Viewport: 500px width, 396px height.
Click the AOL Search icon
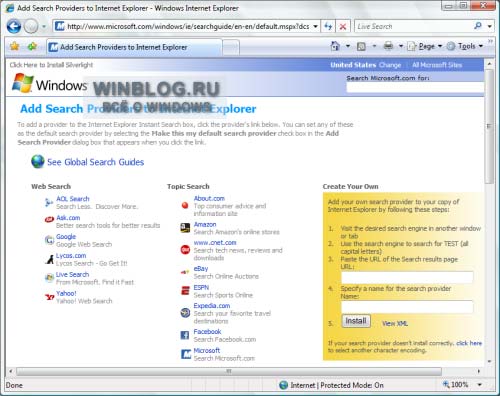point(49,202)
